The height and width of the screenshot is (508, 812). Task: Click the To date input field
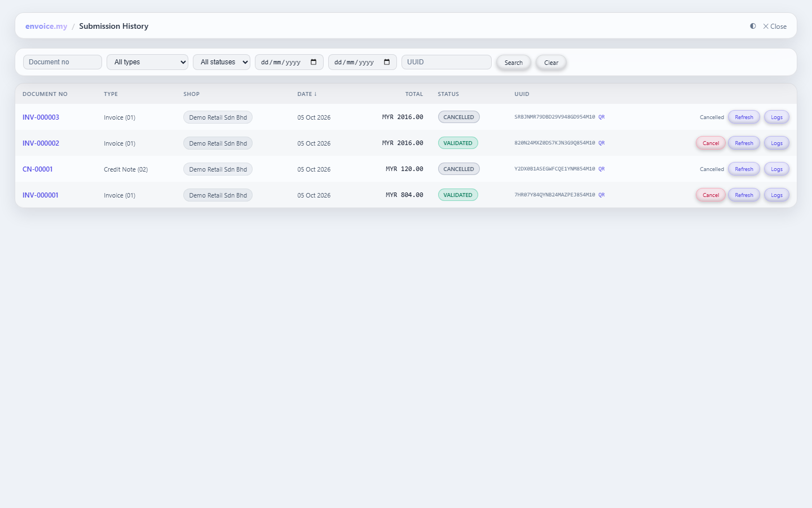click(x=363, y=62)
